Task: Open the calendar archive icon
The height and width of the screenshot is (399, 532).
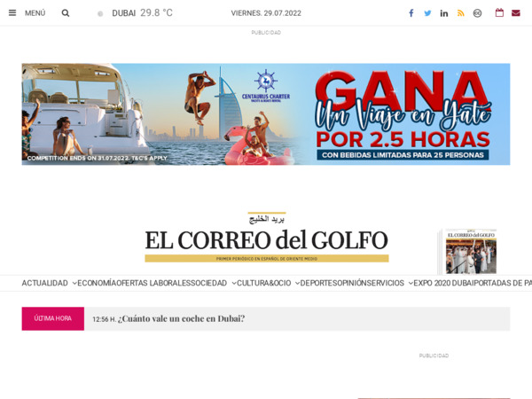Action: click(499, 13)
